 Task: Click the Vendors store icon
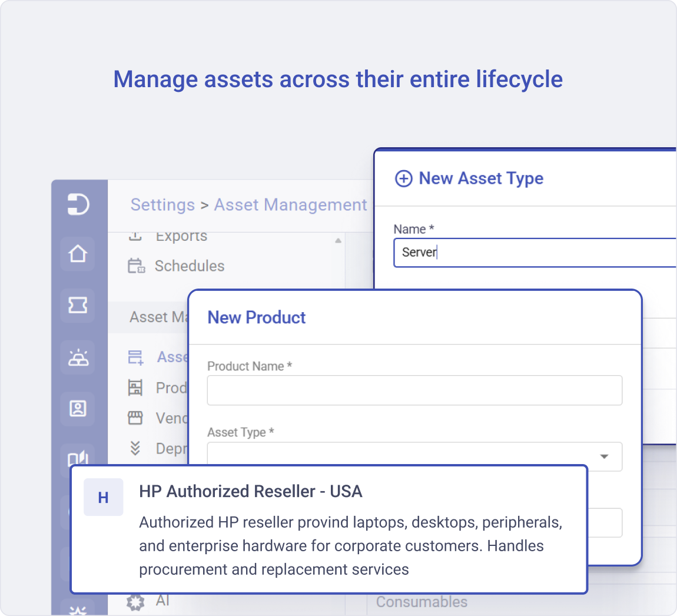[135, 418]
